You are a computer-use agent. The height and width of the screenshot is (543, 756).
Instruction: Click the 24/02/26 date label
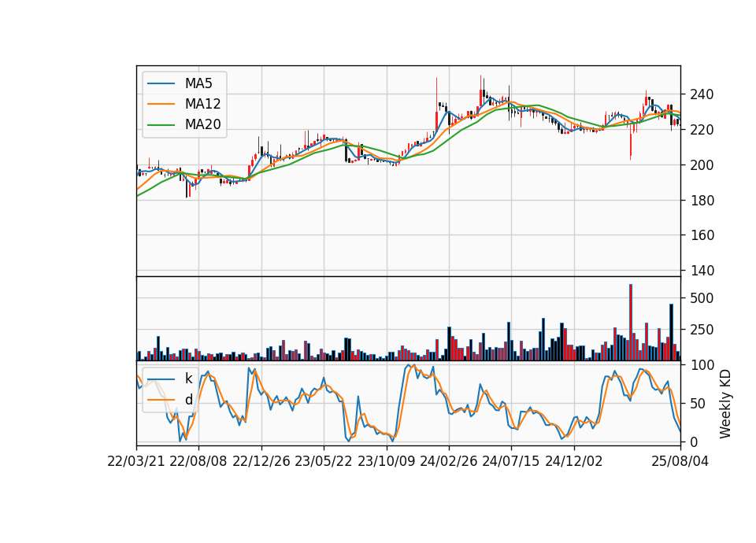click(448, 462)
